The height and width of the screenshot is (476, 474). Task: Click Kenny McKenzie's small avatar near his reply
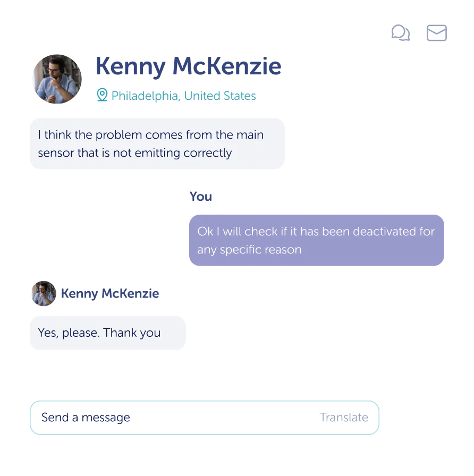pyautogui.click(x=43, y=293)
